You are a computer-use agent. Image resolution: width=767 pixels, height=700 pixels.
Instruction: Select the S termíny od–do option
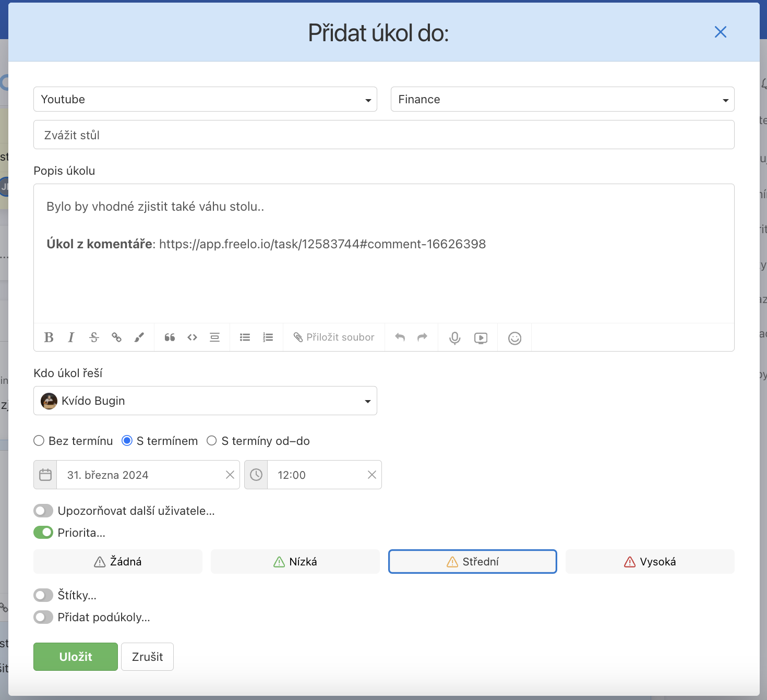(x=212, y=441)
